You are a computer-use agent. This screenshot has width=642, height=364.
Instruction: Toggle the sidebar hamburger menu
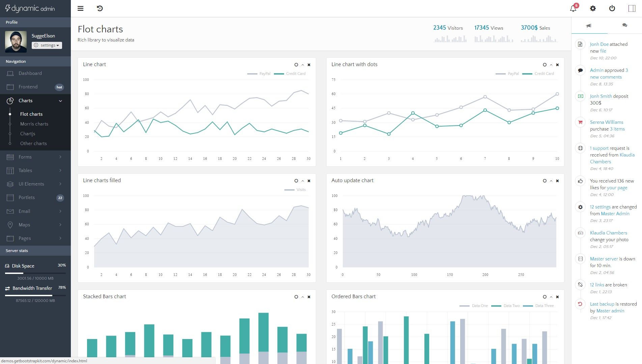[x=81, y=8]
